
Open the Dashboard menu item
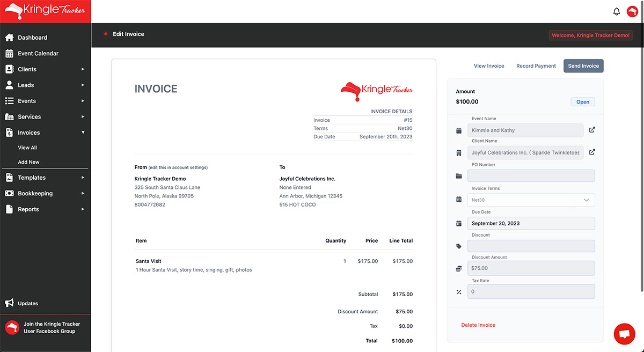tap(32, 38)
